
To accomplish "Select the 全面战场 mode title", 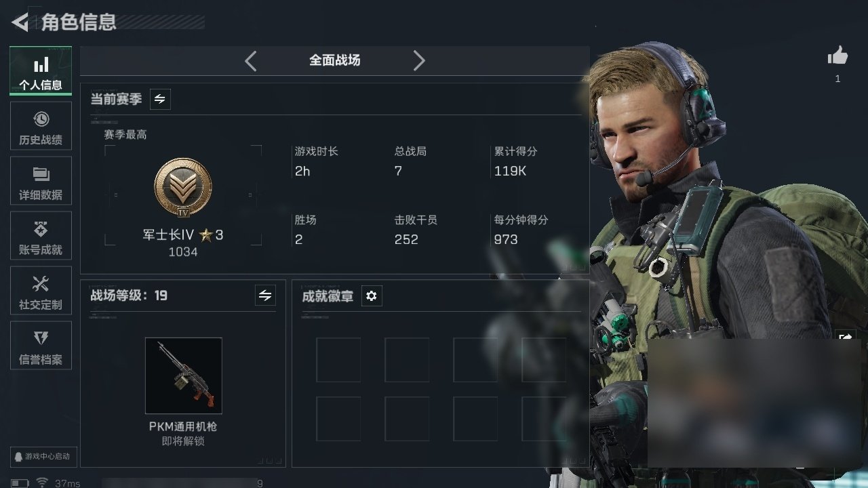I will tap(335, 60).
